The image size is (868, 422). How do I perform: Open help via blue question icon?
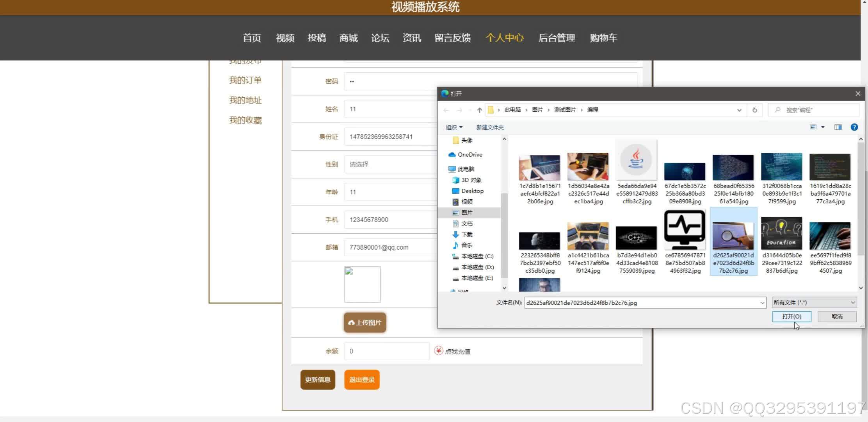click(854, 127)
